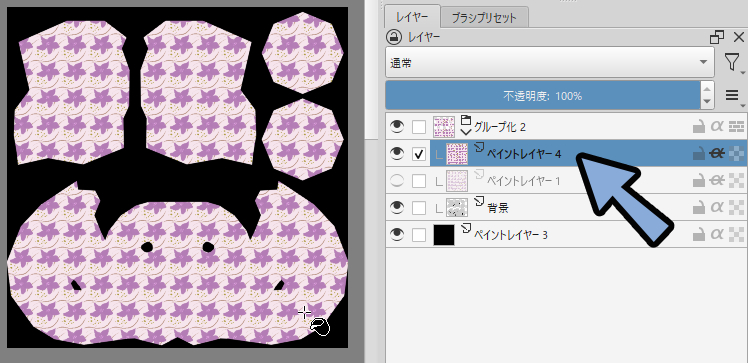
Task: Toggle alpha lock on ペイントレイヤー 4
Action: tap(737, 154)
